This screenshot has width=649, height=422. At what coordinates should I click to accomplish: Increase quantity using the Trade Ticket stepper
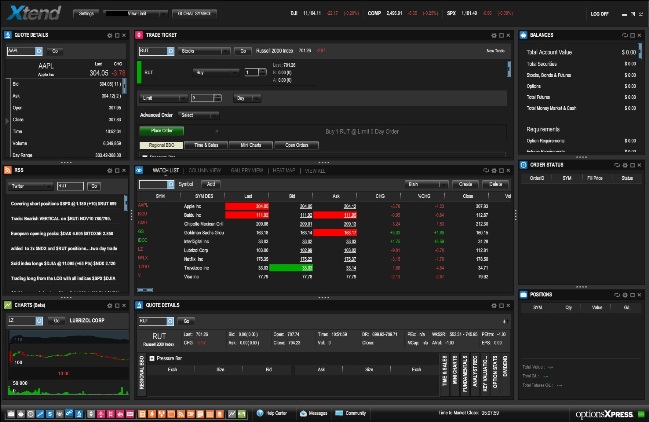point(263,72)
